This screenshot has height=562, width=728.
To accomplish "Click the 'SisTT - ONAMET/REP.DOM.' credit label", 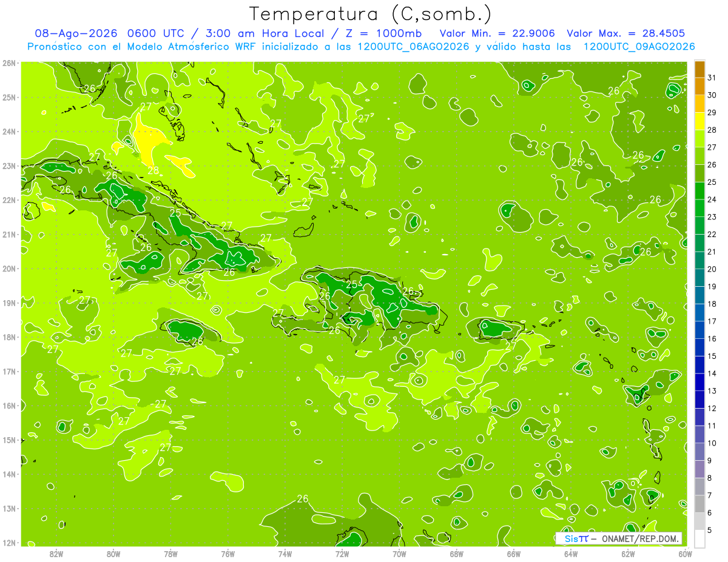I will (618, 538).
